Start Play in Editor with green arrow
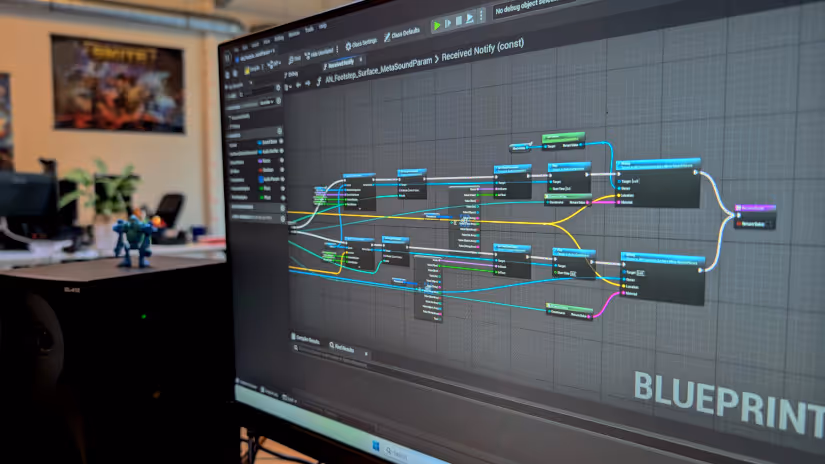 [437, 25]
